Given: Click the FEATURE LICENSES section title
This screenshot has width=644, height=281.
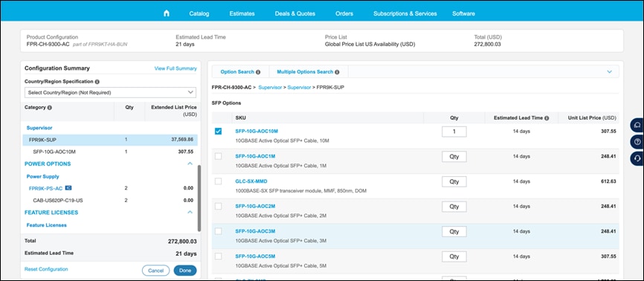Looking at the screenshot, I should (51, 213).
